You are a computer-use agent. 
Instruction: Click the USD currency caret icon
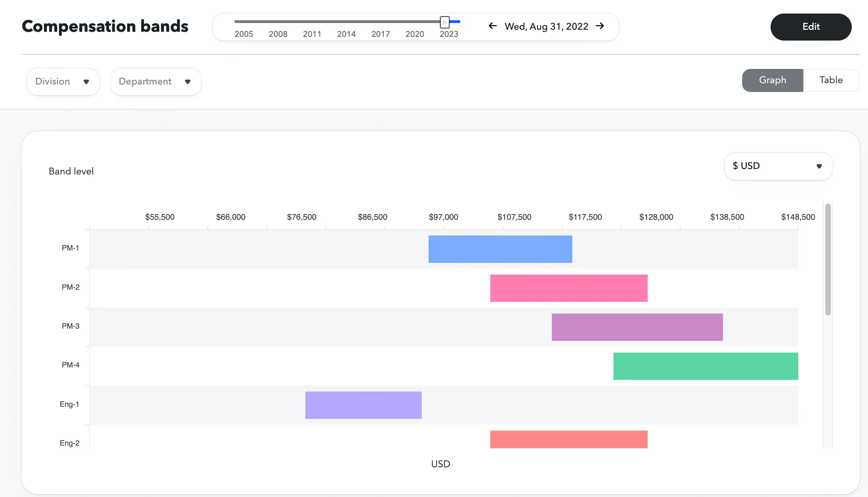point(819,166)
